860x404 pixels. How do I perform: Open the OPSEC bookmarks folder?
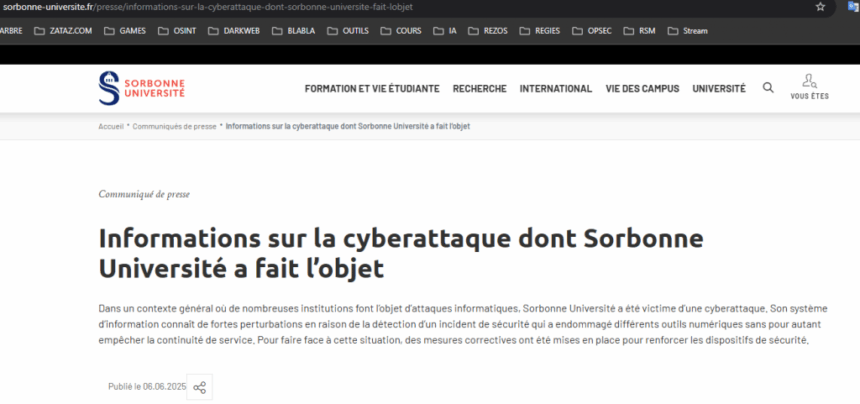(x=592, y=31)
